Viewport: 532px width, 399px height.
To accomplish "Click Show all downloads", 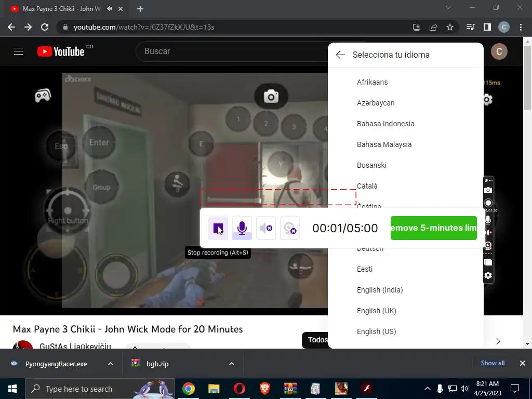I will pyautogui.click(x=493, y=363).
